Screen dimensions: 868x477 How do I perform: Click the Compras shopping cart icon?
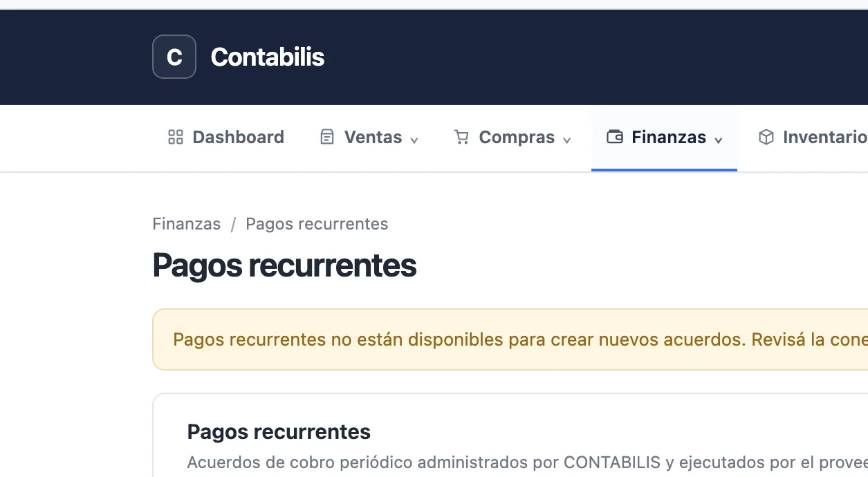point(461,137)
